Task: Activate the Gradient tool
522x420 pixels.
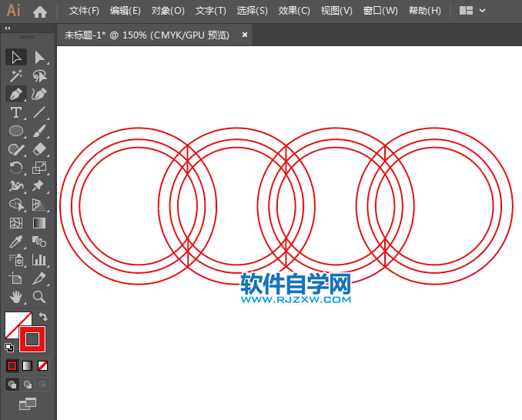Action: pos(39,223)
